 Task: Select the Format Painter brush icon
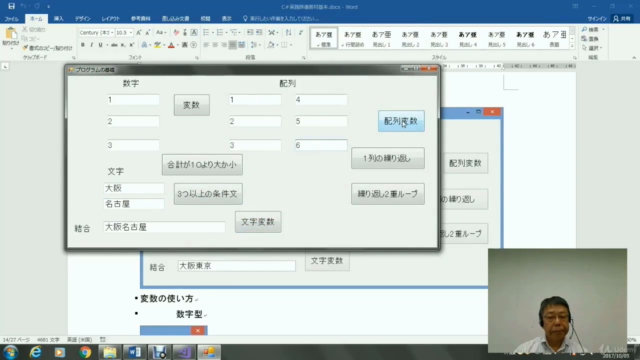point(25,48)
